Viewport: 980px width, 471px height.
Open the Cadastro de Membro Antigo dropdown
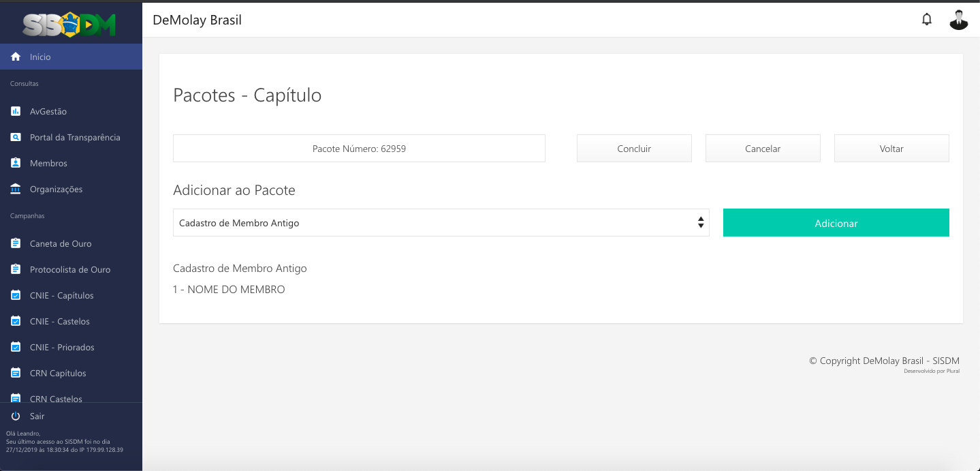441,223
